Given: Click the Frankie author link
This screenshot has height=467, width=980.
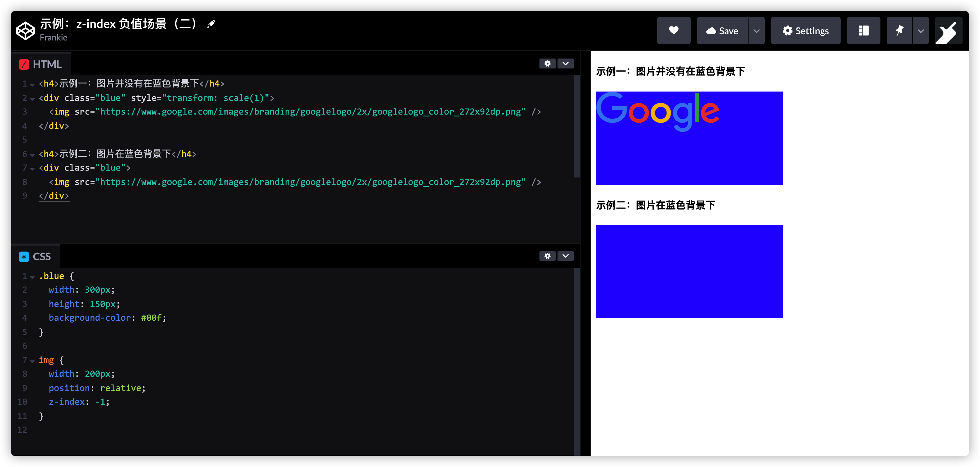Looking at the screenshot, I should [x=53, y=38].
